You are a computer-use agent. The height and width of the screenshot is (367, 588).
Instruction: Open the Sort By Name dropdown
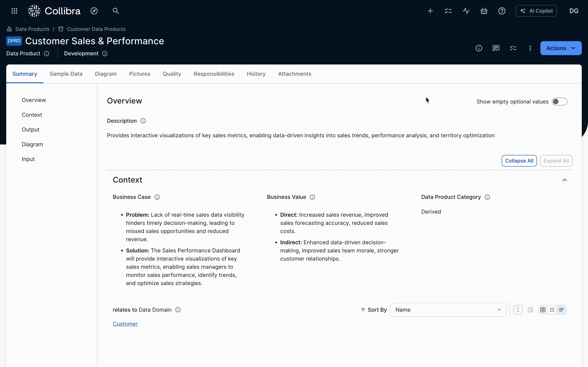point(448,310)
